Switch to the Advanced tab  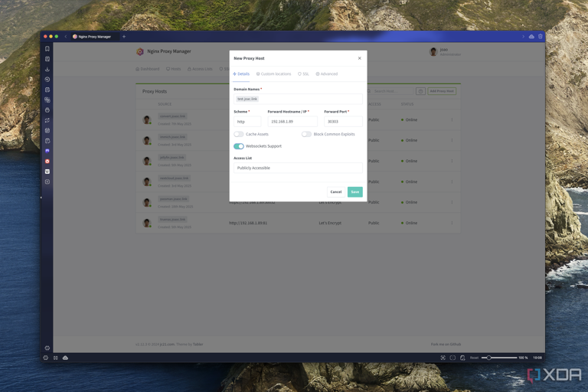tap(327, 74)
